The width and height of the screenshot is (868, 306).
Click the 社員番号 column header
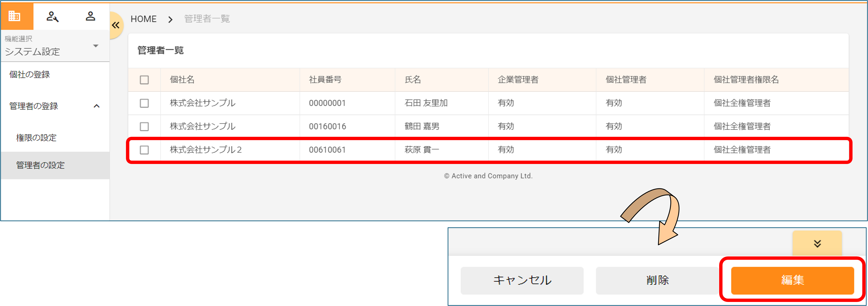point(325,80)
